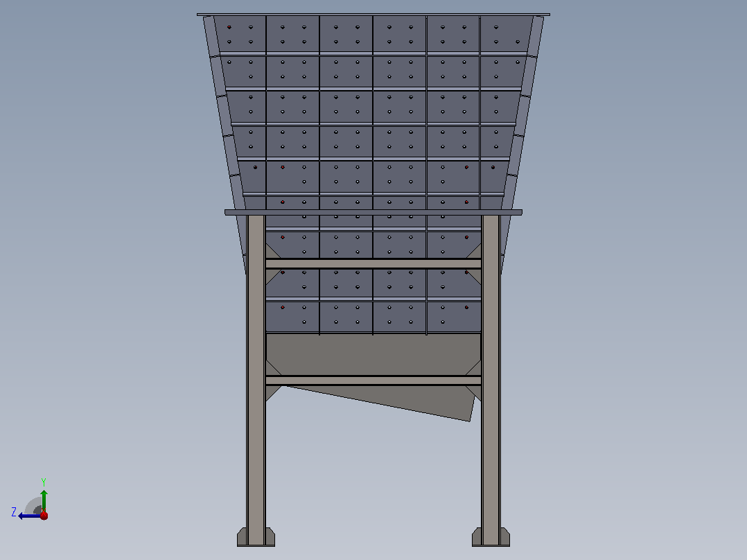Click the green Y axis arrow of the triad
747x560 pixels.
(x=44, y=500)
